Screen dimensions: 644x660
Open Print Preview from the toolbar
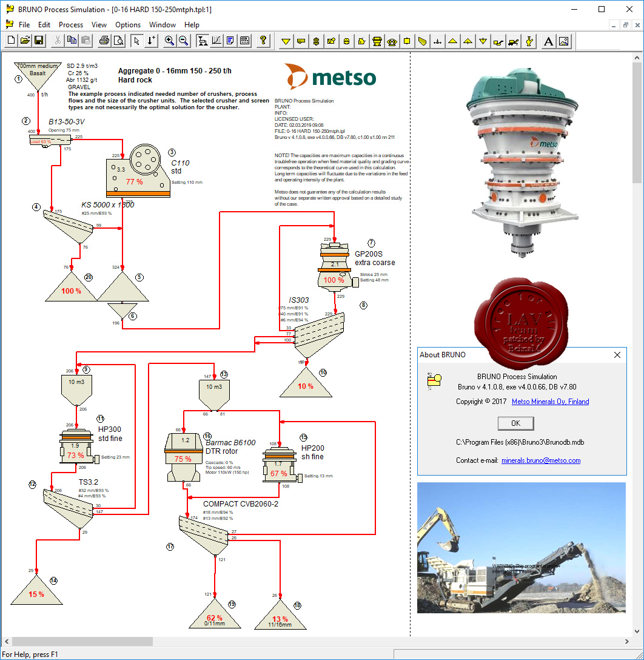119,41
